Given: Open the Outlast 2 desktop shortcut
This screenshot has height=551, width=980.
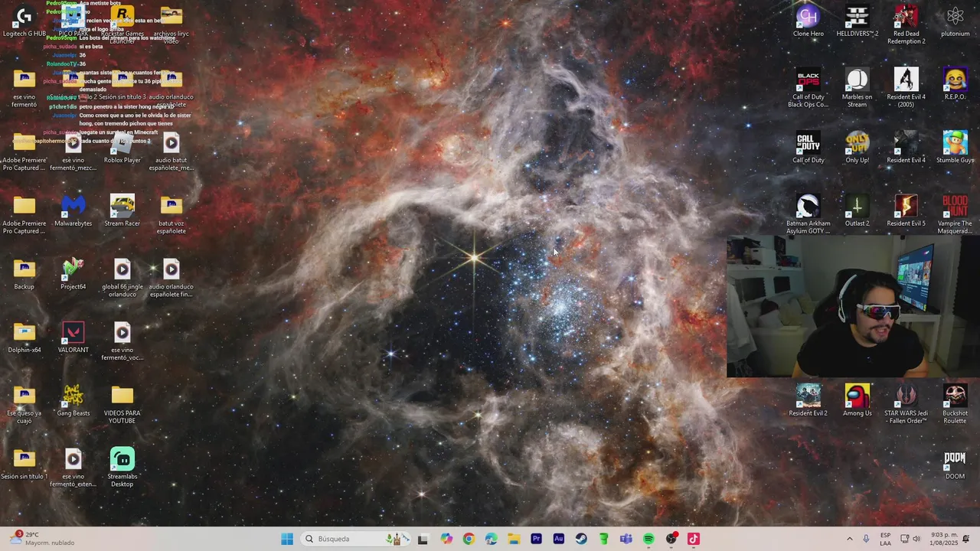Looking at the screenshot, I should 857,212.
